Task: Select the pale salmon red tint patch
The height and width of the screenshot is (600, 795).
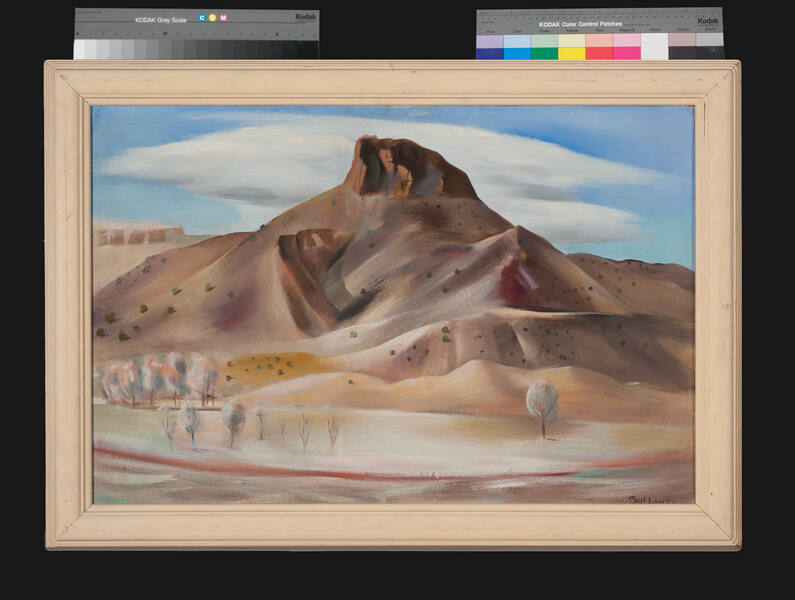Action: tap(599, 41)
